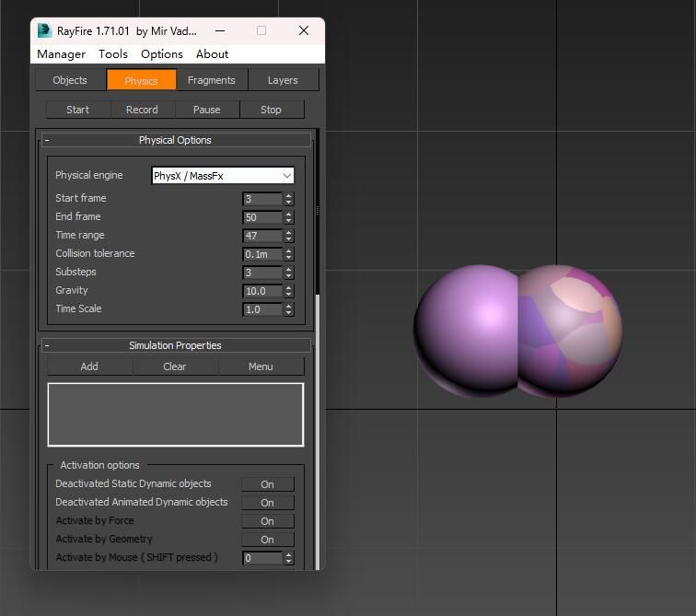
Task: Click the Time range value field
Action: click(262, 236)
